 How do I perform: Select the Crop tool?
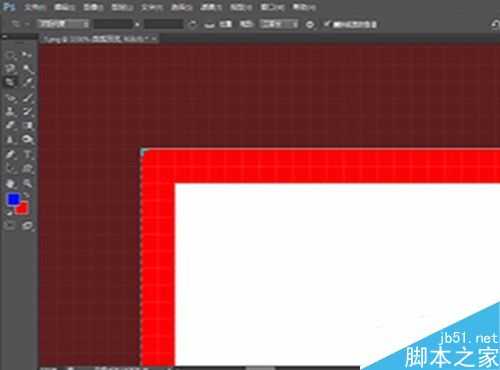click(x=10, y=82)
